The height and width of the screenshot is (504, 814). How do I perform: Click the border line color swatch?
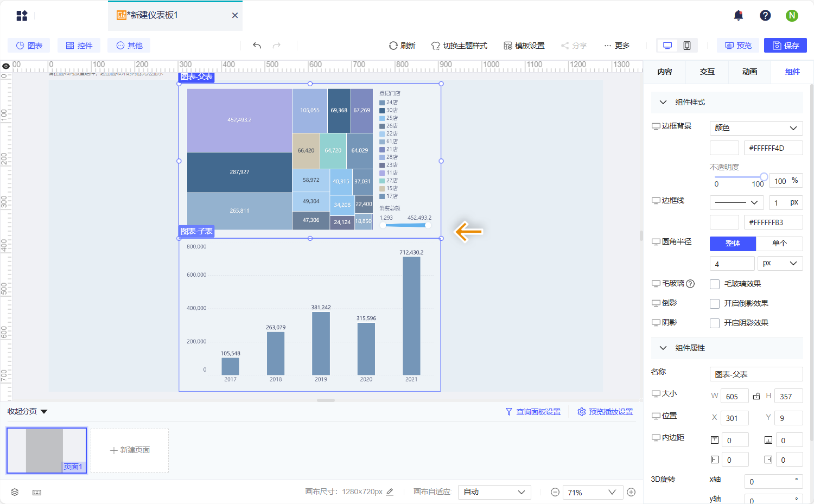[x=724, y=222]
